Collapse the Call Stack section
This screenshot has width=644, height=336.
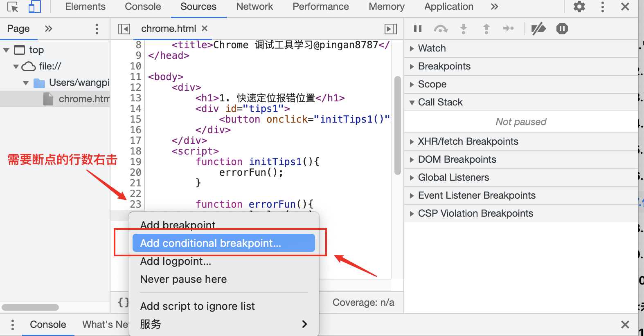521,102
